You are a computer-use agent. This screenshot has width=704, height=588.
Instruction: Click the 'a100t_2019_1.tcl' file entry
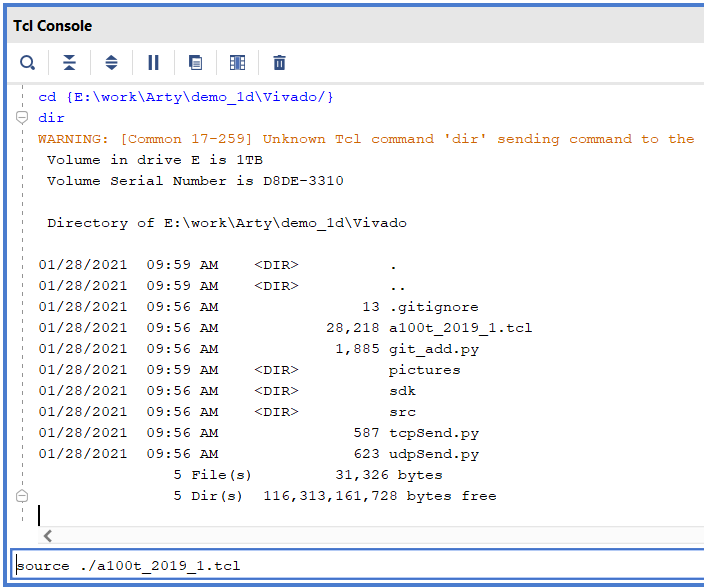point(461,328)
